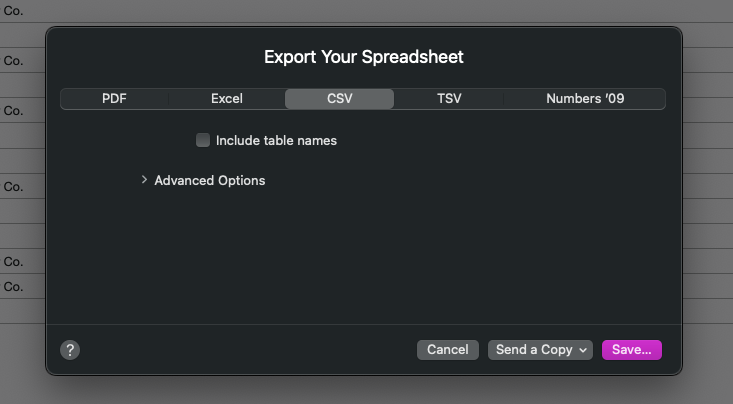Screen dimensions: 733x404
Task: Choose the CSV format tab
Action: click(x=339, y=99)
